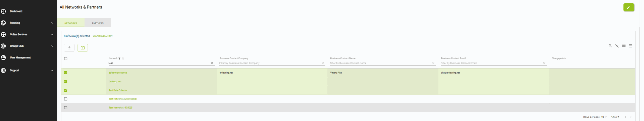Click the 'All Networks & Partners' page title
The height and width of the screenshot is (121, 644).
point(81,7)
